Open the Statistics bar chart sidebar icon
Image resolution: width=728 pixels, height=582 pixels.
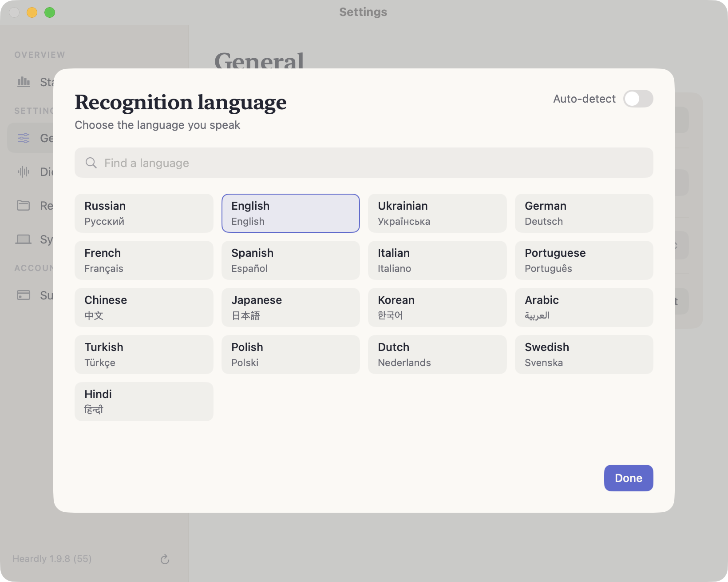[24, 82]
